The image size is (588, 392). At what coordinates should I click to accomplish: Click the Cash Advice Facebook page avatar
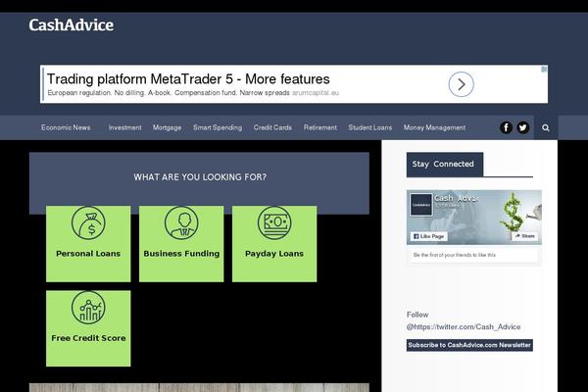(x=421, y=205)
